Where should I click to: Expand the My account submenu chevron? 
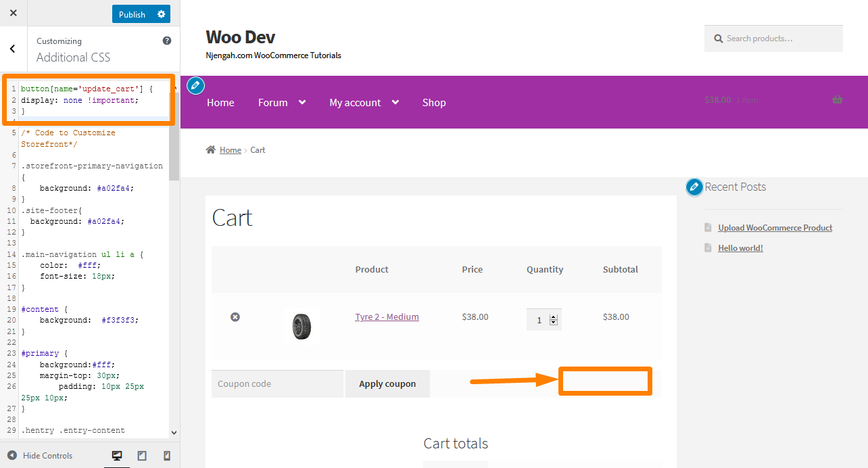(395, 102)
